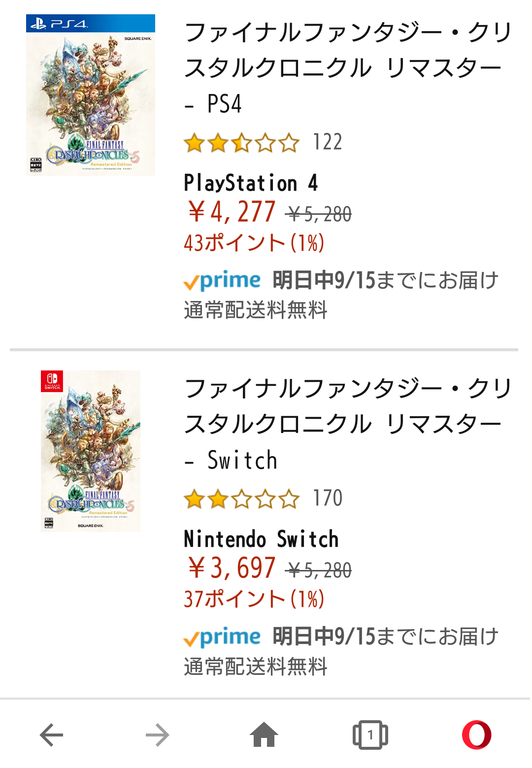Open the Switch game cover thumbnail
This screenshot has height=768, width=532.
click(91, 451)
